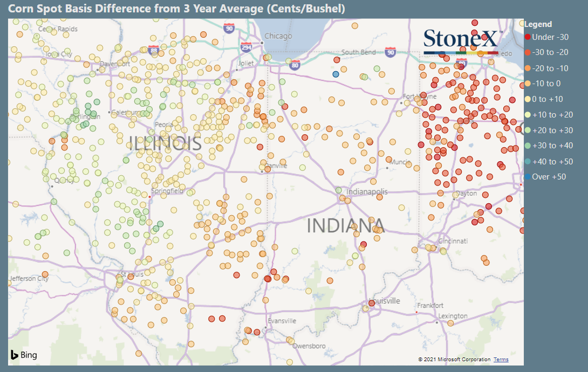
Task: Click the Jefferson City label
Action: 29,278
